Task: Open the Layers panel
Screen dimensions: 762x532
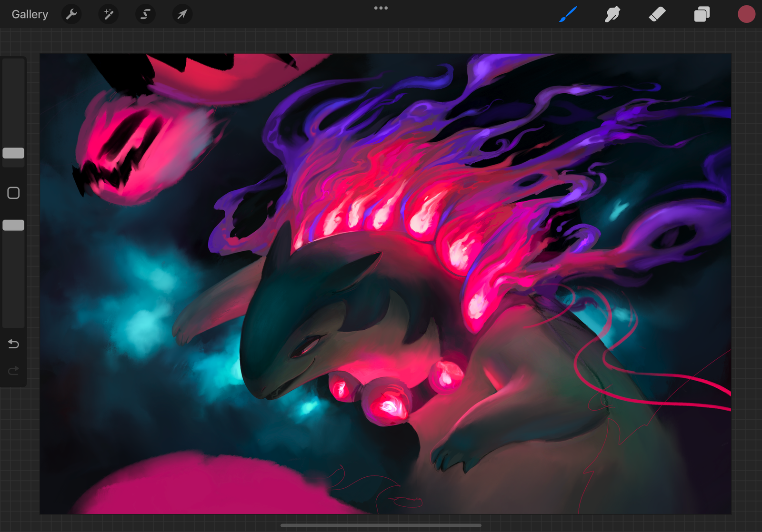Action: (702, 14)
